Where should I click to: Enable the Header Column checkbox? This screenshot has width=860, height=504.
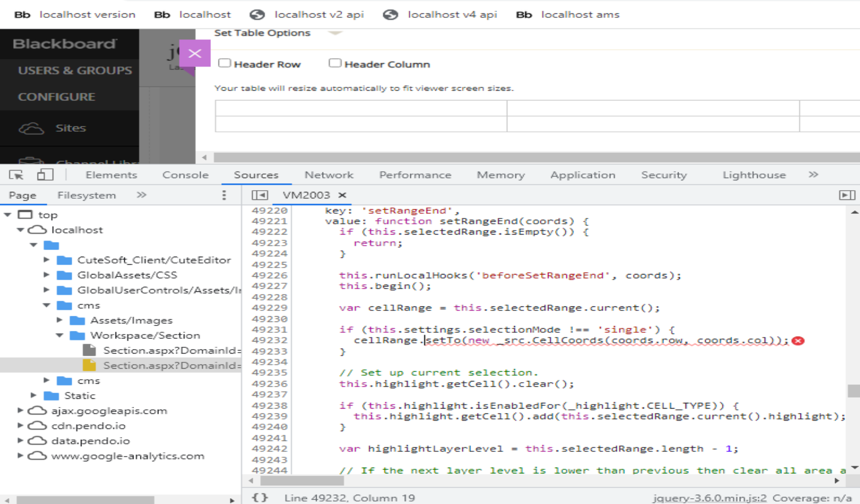tap(335, 63)
